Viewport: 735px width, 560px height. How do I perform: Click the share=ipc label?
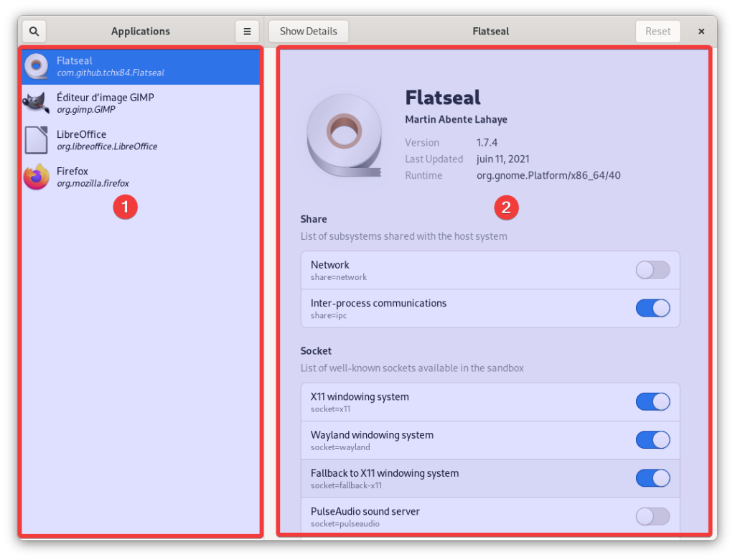pyautogui.click(x=329, y=316)
